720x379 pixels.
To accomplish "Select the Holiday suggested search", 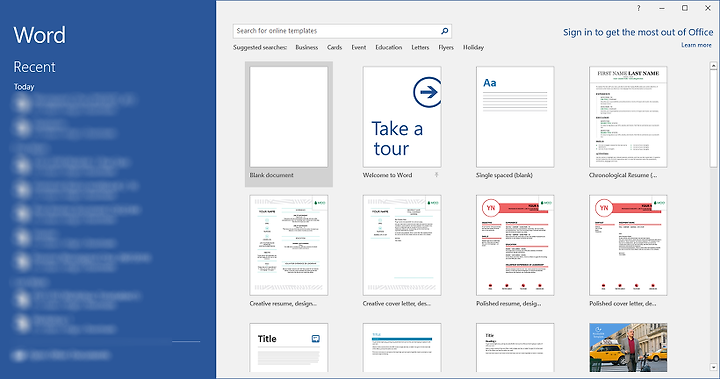I will pyautogui.click(x=473, y=47).
